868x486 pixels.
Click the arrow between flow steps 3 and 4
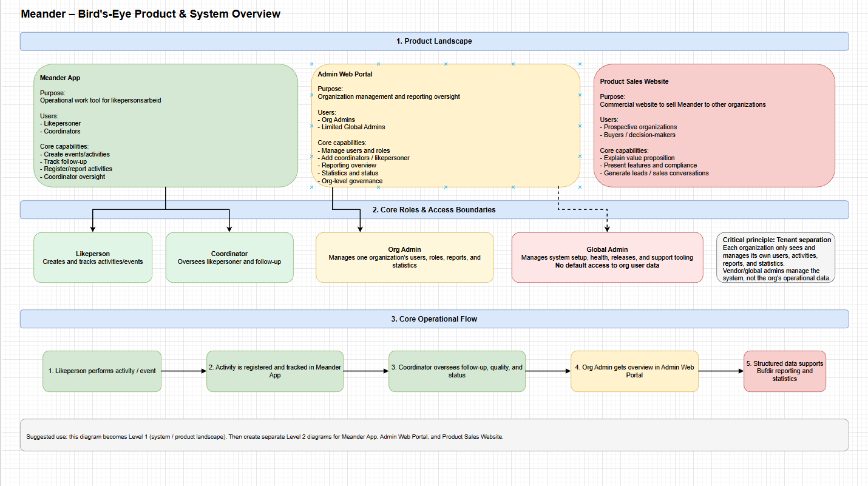click(548, 371)
